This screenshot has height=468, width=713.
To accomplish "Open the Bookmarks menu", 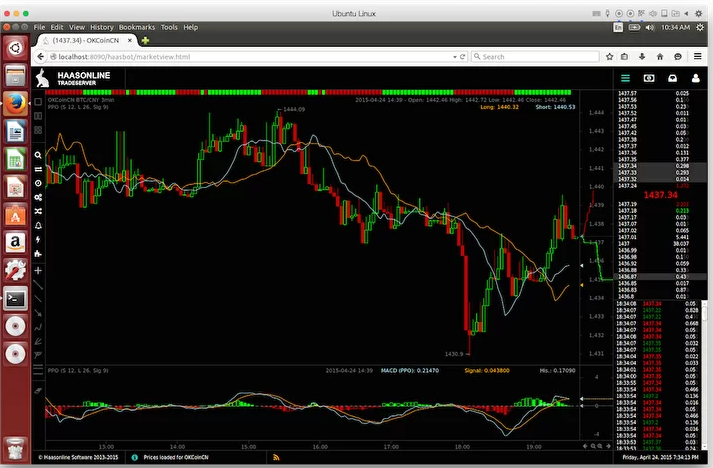I will (137, 27).
